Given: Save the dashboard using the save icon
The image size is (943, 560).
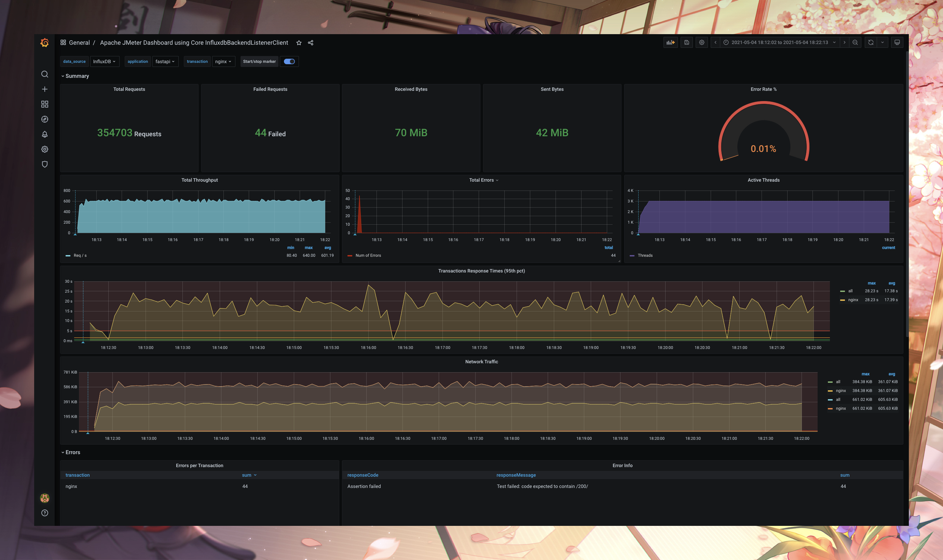Looking at the screenshot, I should tap(686, 42).
